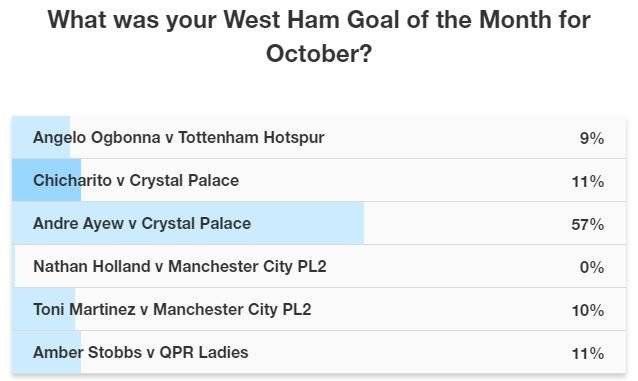The width and height of the screenshot is (638, 381).
Task: Click the 0% value for Nathan Holland
Action: coord(592,267)
